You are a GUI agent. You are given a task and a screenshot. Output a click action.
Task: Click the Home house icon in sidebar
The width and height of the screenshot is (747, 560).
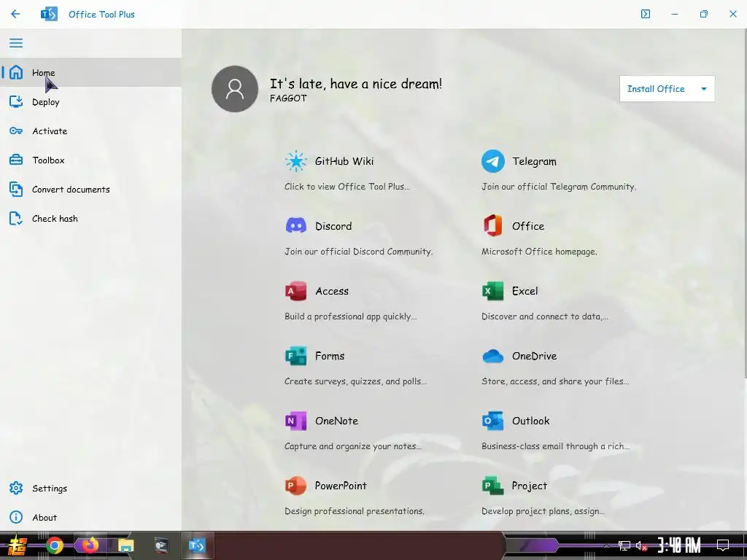click(x=16, y=72)
